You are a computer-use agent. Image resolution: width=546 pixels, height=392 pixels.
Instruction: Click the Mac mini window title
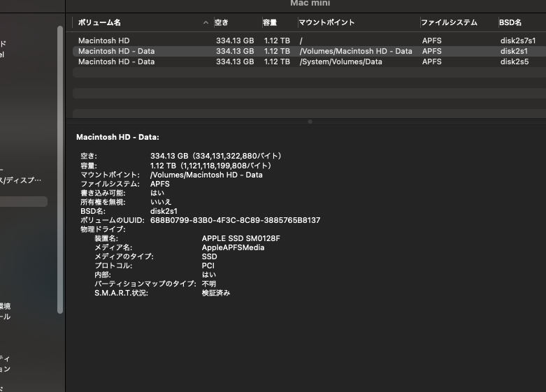309,3
